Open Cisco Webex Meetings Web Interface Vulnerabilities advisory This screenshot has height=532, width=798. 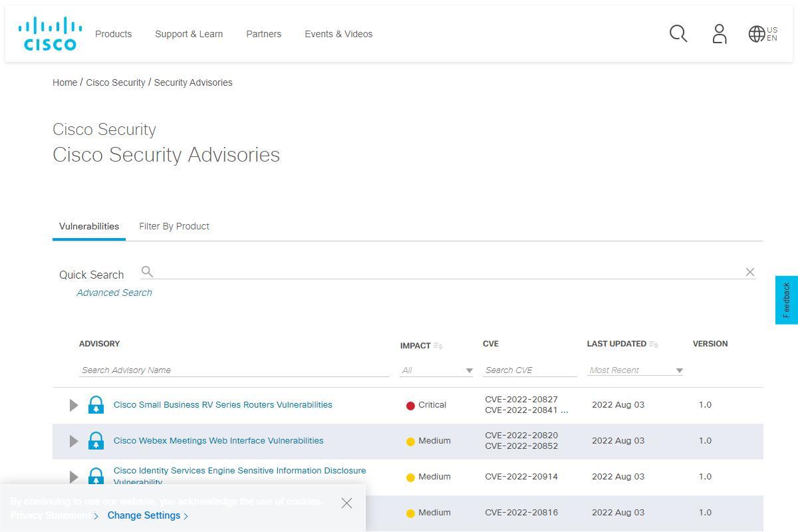pos(218,440)
